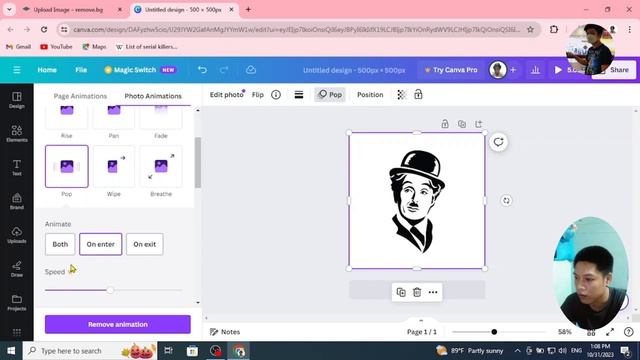Switch to Page Animations tab
The height and width of the screenshot is (360, 640).
pos(80,96)
